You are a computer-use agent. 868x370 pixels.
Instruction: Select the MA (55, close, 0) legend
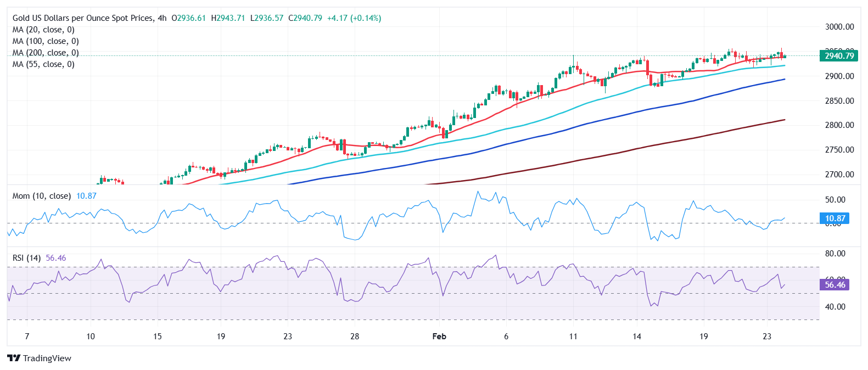43,64
